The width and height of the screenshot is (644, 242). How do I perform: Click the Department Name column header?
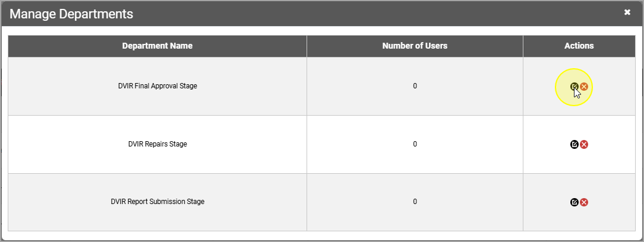157,46
